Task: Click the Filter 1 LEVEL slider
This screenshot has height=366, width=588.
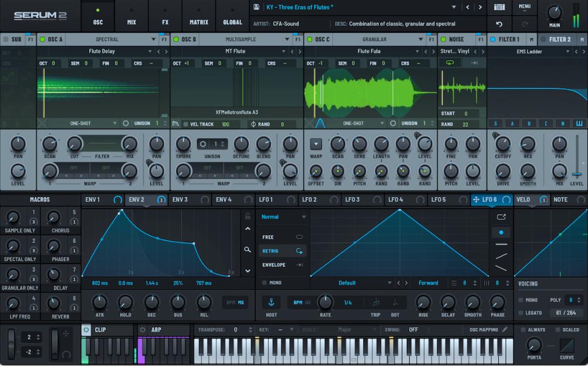Action: [x=576, y=175]
